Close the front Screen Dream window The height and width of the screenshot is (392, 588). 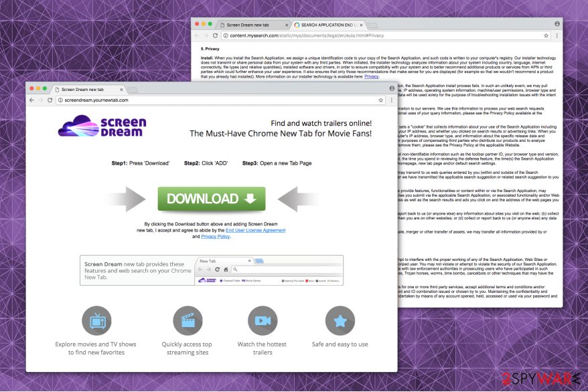(x=32, y=88)
